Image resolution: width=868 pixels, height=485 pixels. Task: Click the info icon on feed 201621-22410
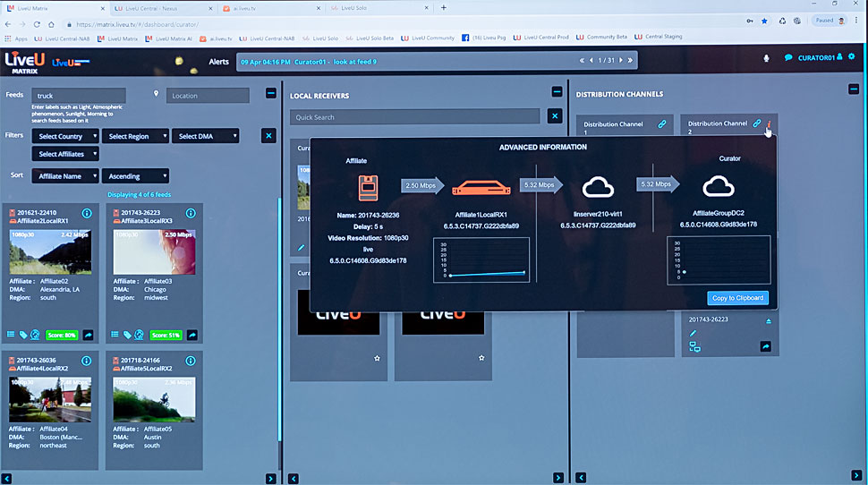[x=88, y=214]
